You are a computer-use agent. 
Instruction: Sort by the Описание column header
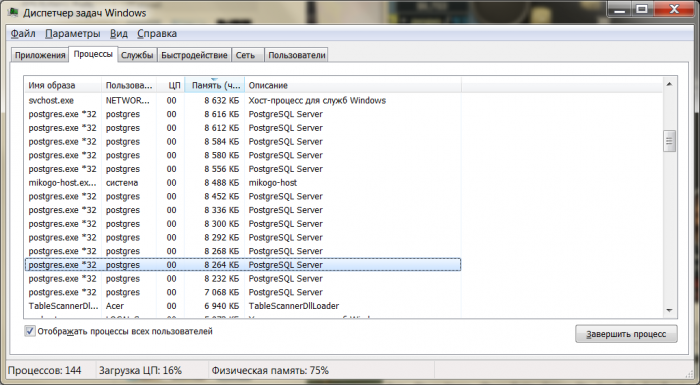point(353,85)
